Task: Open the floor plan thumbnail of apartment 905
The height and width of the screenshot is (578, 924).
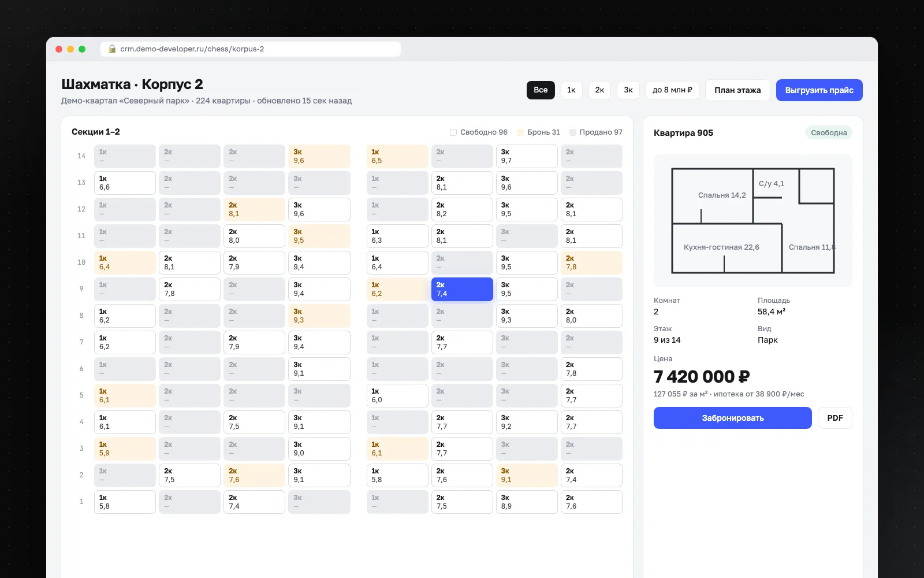Action: [753, 221]
